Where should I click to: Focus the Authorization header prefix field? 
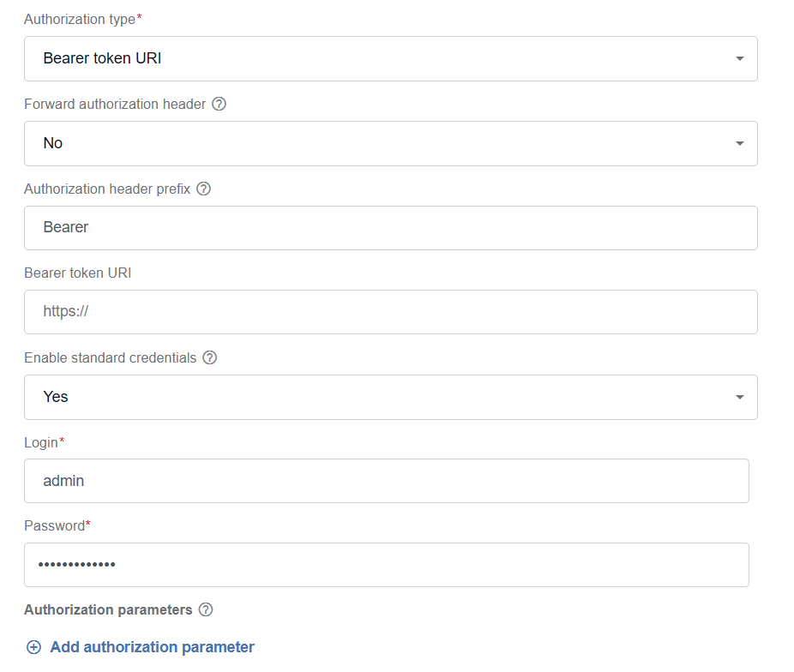tap(391, 228)
